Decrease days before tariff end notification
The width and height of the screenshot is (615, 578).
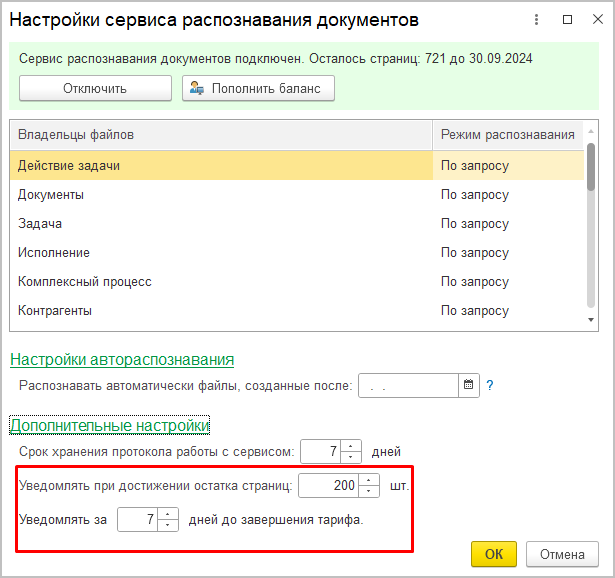click(167, 525)
